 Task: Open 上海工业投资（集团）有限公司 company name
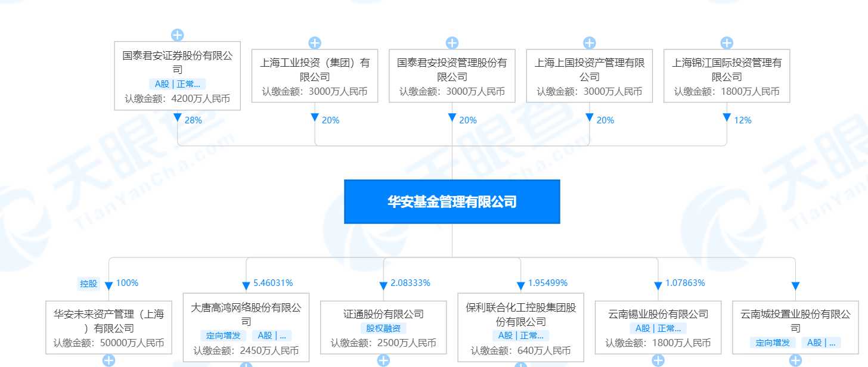tap(315, 70)
